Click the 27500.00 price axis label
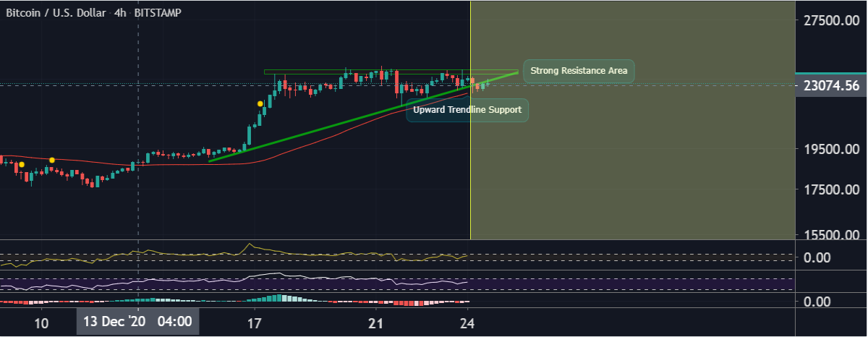This screenshot has height=337, width=868. pos(833,21)
